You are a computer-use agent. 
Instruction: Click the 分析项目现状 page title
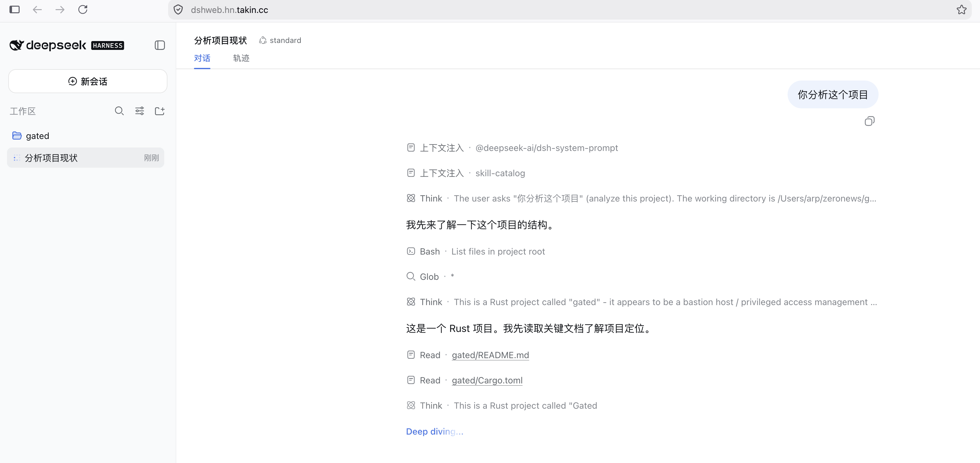[221, 40]
